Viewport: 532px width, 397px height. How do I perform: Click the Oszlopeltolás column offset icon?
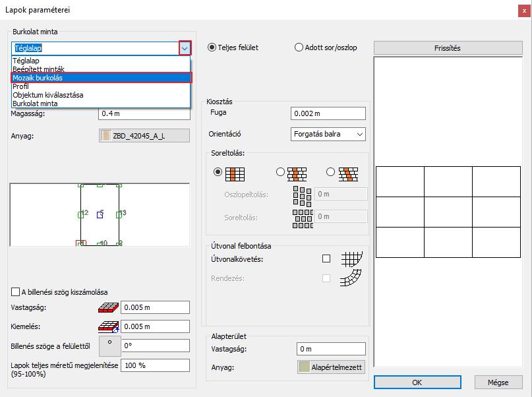pyautogui.click(x=302, y=197)
